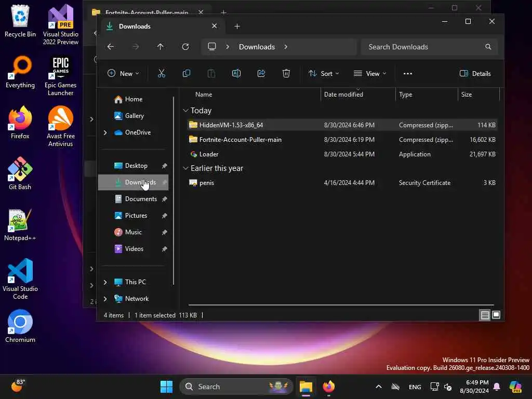Click Windows Start button on taskbar

[x=166, y=387]
